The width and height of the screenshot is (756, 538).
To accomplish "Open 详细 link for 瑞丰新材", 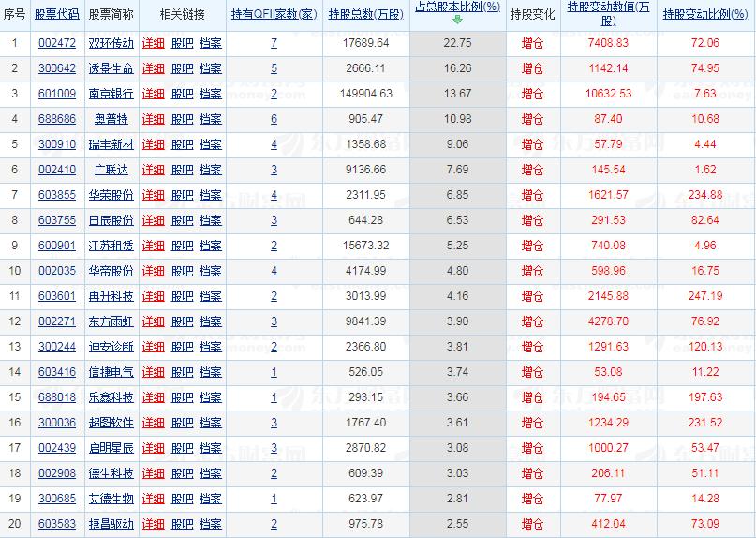I will pos(154,144).
